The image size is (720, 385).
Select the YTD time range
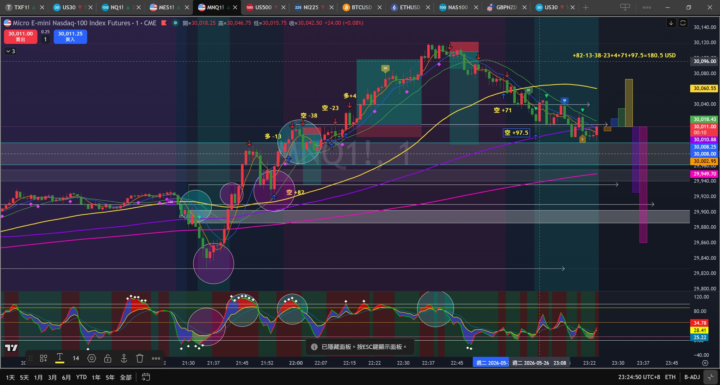[x=81, y=377]
